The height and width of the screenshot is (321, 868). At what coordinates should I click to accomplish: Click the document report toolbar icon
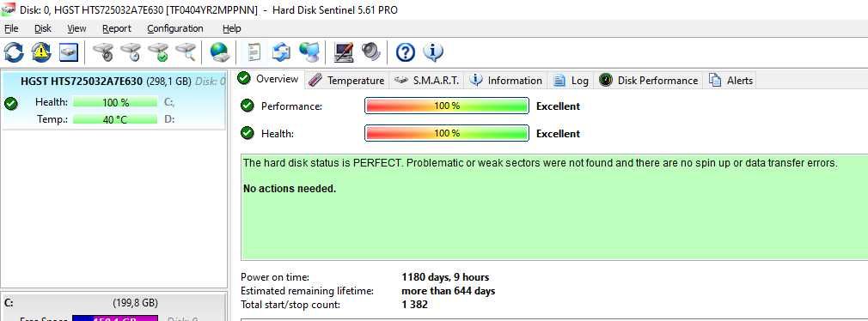tap(254, 52)
